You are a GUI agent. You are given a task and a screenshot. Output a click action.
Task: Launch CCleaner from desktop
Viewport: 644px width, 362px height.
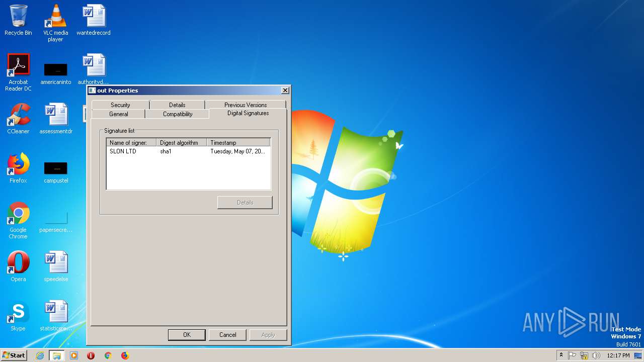click(x=18, y=119)
